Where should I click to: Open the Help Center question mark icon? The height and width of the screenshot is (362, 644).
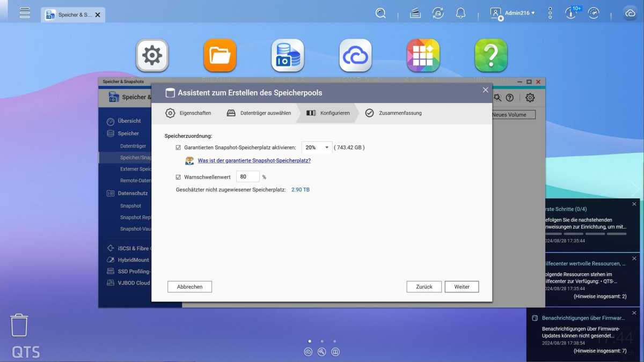tap(491, 54)
